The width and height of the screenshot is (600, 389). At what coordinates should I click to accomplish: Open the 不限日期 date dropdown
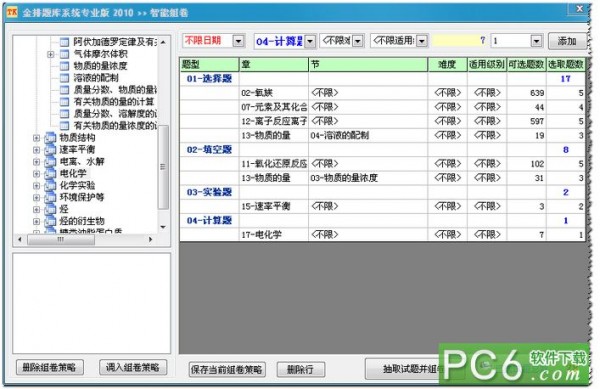click(x=238, y=41)
